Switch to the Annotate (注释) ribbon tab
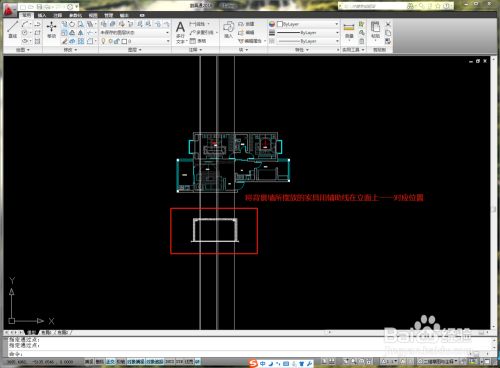Screen dimensions: 500x368 pos(58,15)
